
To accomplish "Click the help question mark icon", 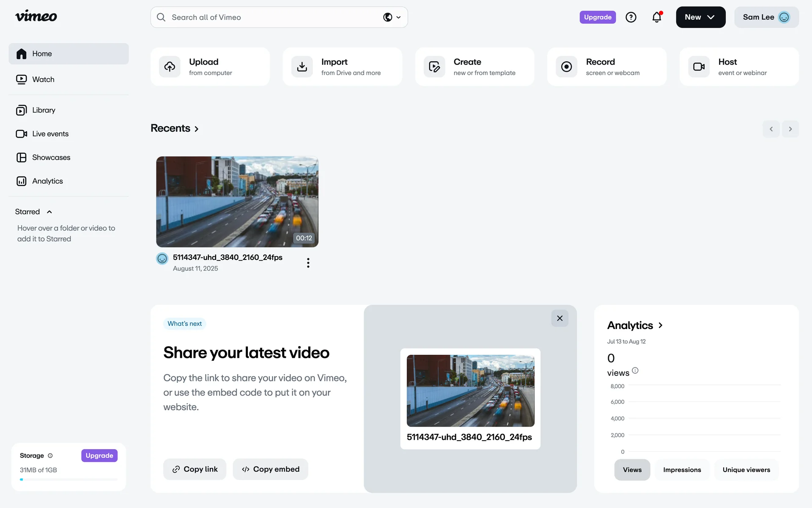I will [631, 17].
